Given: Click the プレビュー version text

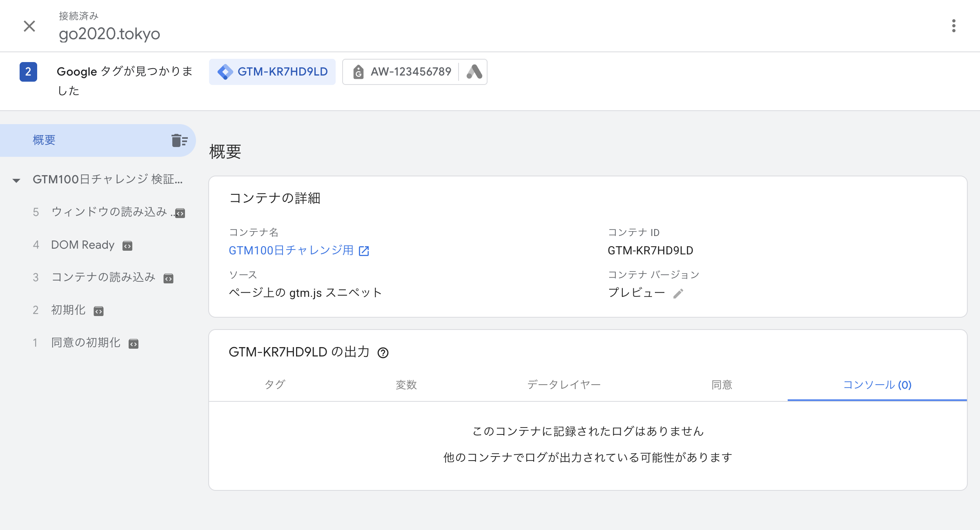Looking at the screenshot, I should point(637,293).
